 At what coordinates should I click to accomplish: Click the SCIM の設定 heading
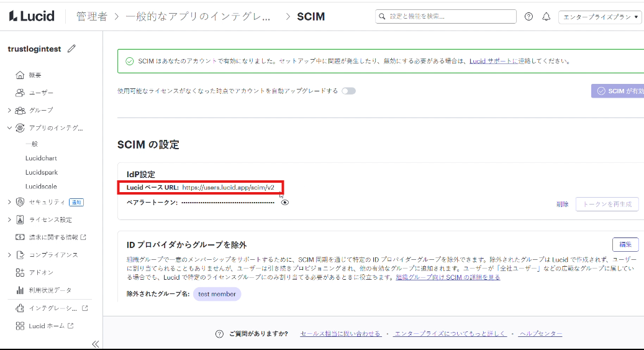(148, 145)
